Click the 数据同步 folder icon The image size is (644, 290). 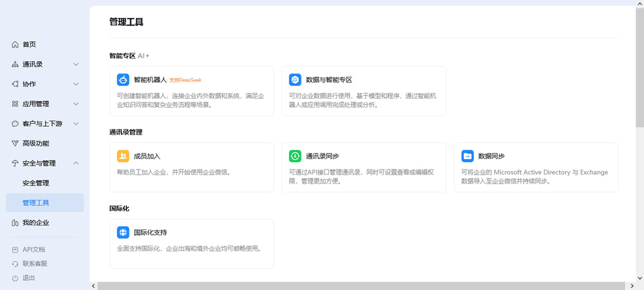(x=468, y=156)
